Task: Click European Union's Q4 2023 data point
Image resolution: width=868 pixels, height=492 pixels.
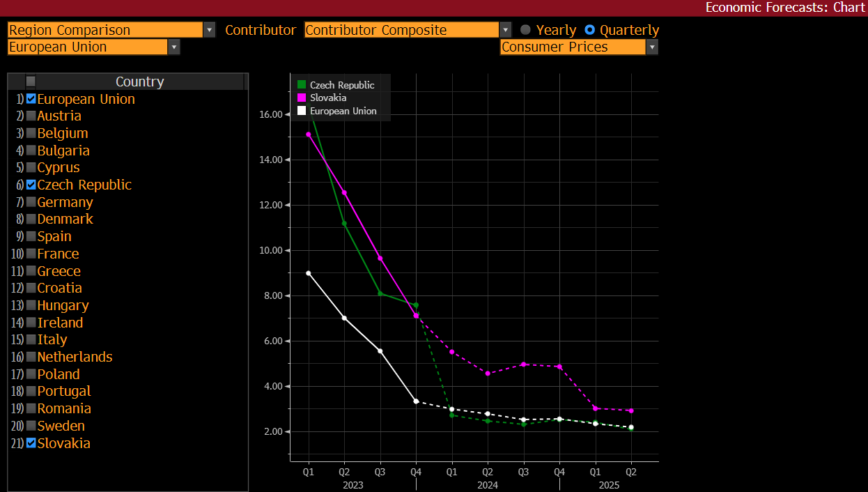Action: [416, 401]
